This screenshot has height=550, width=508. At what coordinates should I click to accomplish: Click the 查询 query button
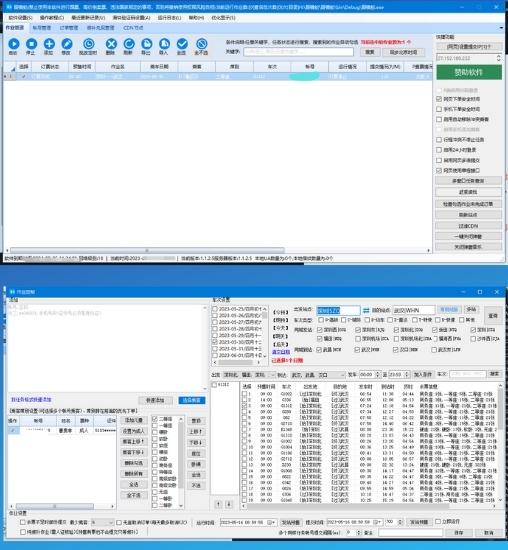point(493,316)
